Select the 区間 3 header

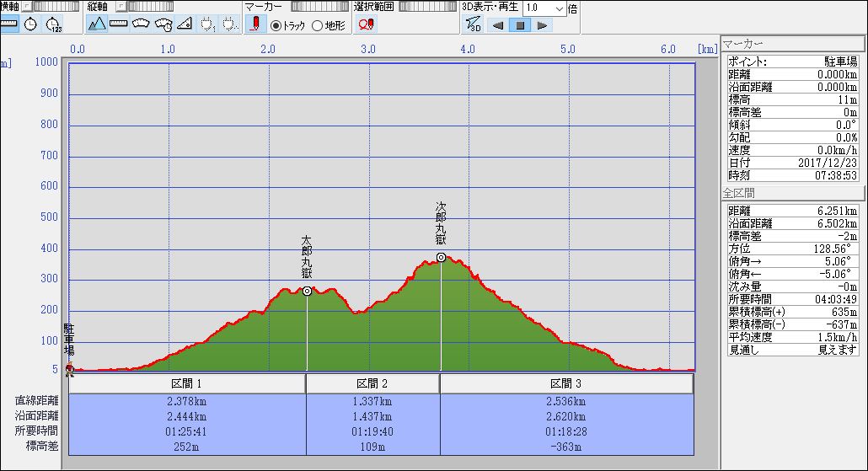(567, 383)
